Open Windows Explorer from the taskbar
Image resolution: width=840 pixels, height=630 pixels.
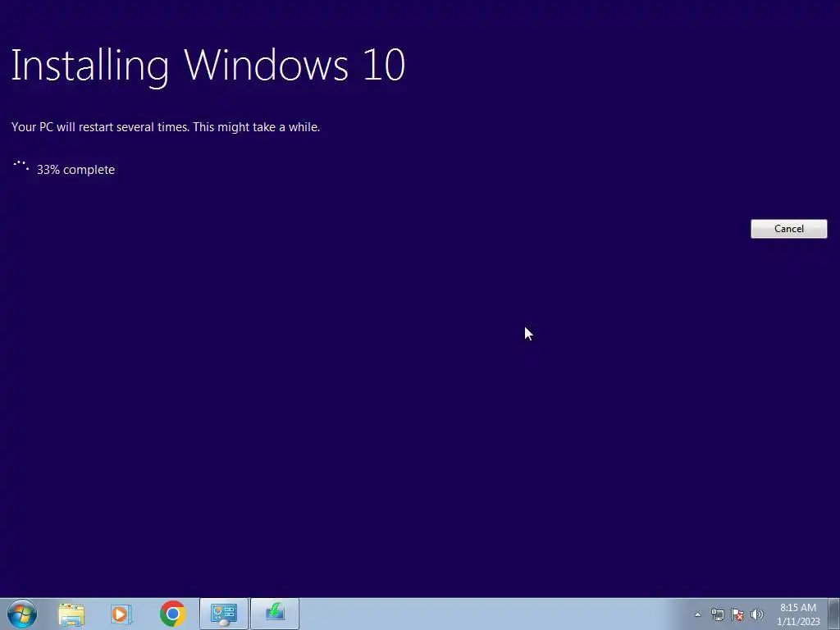(x=72, y=614)
